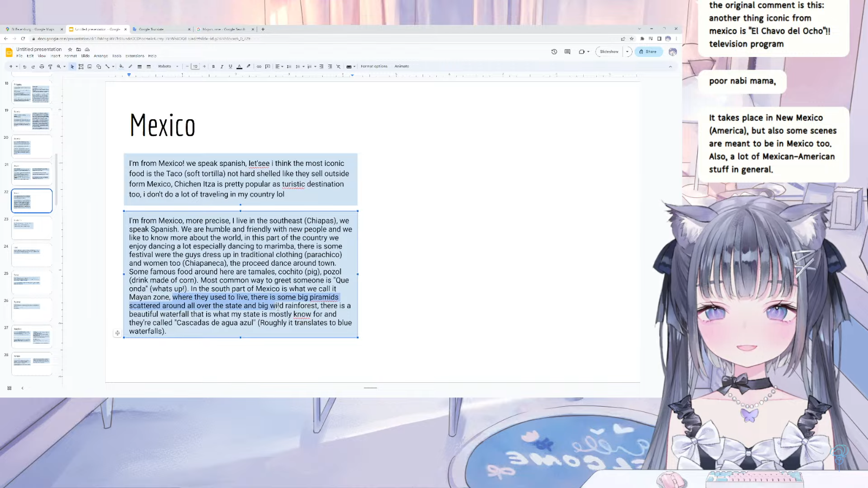
Task: Decrease font size with minus button
Action: point(187,66)
